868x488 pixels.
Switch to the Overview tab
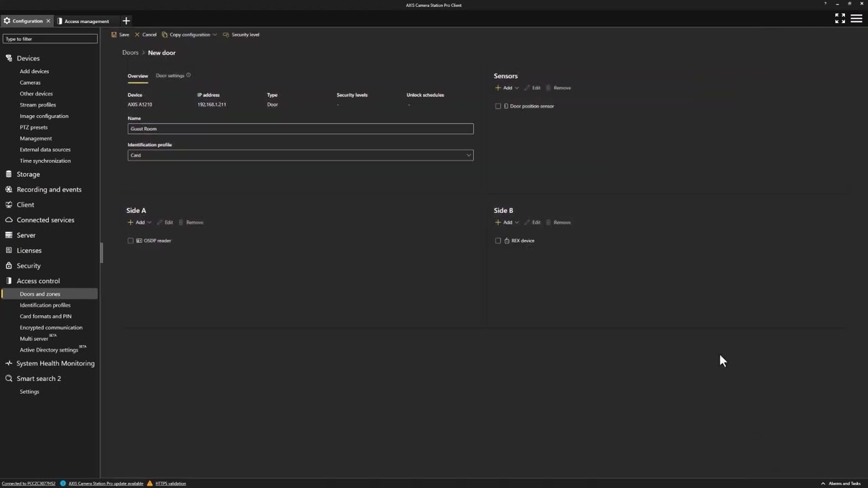[138, 76]
